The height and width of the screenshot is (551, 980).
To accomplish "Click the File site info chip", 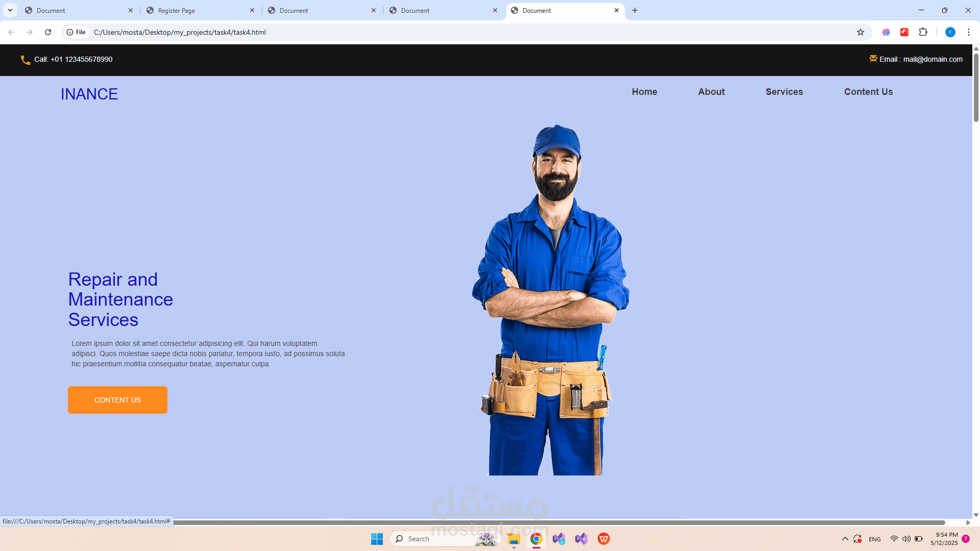I will pos(77,32).
